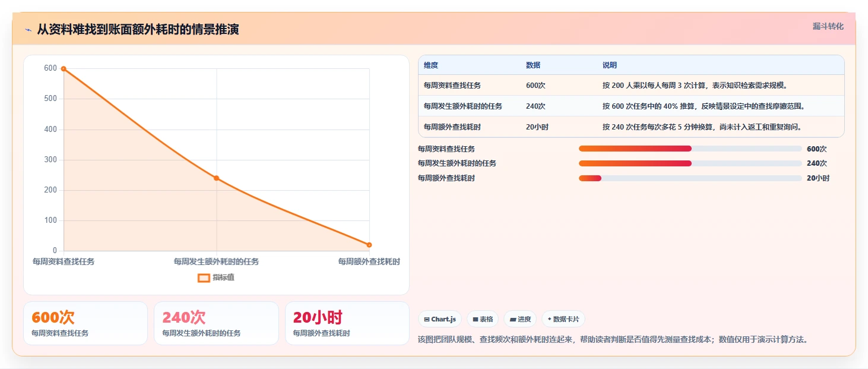The width and height of the screenshot is (868, 369).
Task: Click the 说明 column header
Action: point(610,65)
